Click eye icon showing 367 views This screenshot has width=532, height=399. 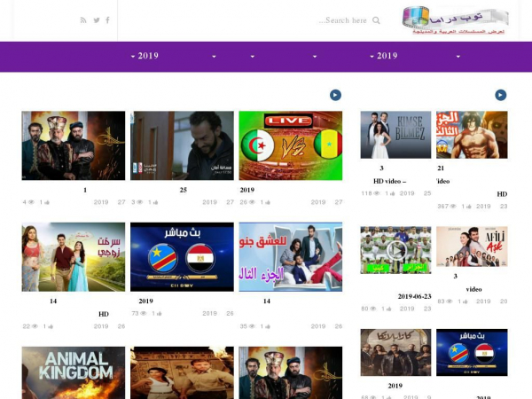pos(453,207)
